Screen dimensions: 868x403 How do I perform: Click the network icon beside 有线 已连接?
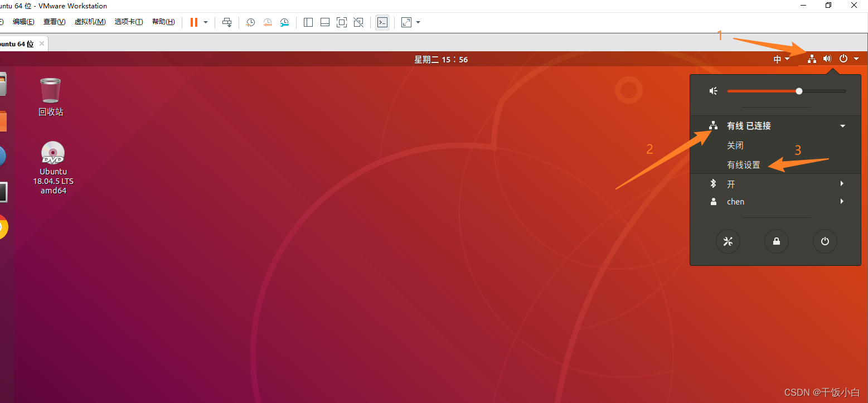click(713, 126)
